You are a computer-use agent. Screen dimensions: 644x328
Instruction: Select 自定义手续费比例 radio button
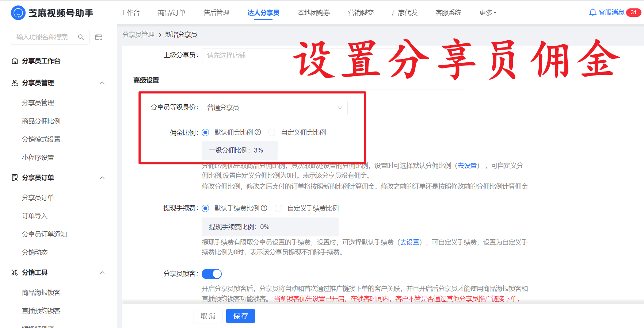(278, 208)
